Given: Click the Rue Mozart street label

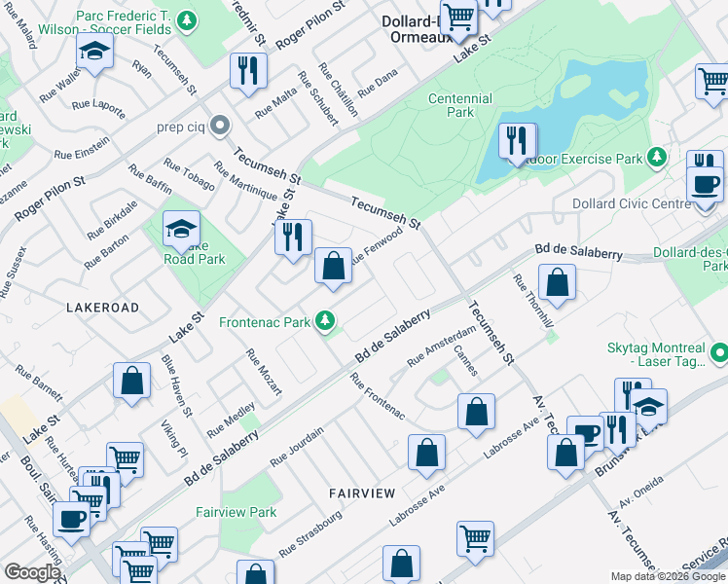Looking at the screenshot, I should click(x=264, y=373).
